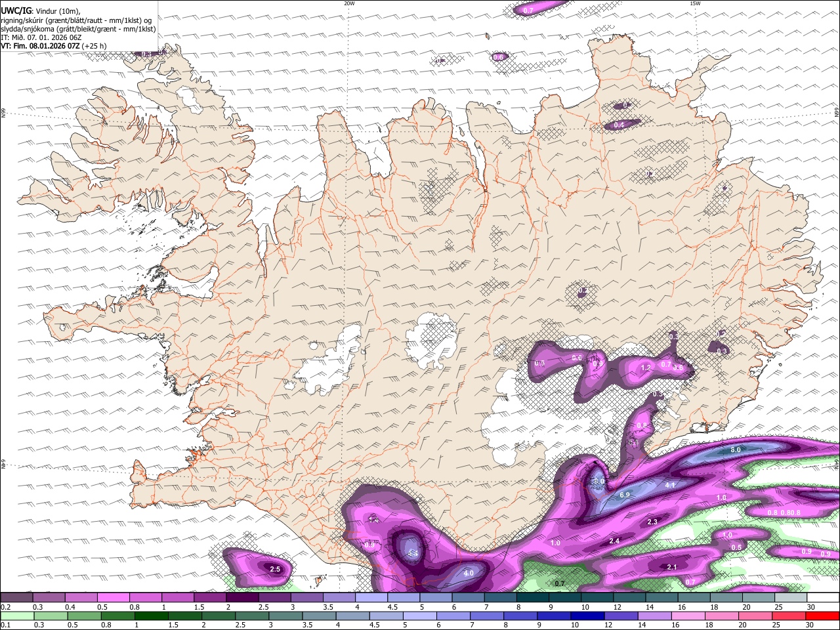Image resolution: width=840 pixels, height=630 pixels.
Task: Click the 4.0 value off the south coast
Action: pyautogui.click(x=469, y=573)
